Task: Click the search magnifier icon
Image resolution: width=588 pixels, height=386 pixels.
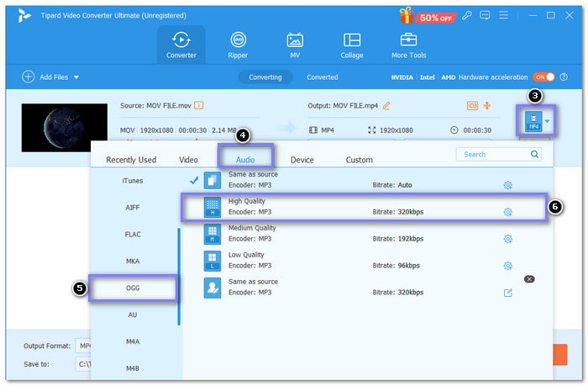Action: click(x=534, y=155)
